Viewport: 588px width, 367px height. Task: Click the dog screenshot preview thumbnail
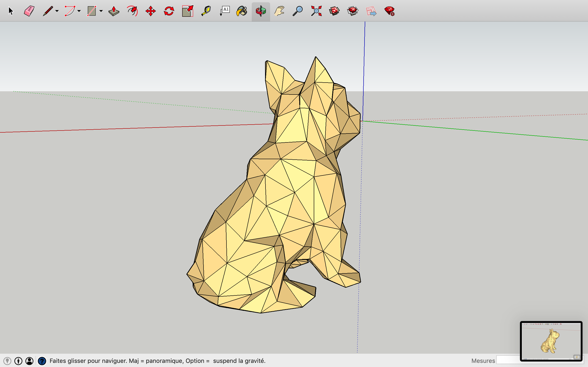pos(551,341)
